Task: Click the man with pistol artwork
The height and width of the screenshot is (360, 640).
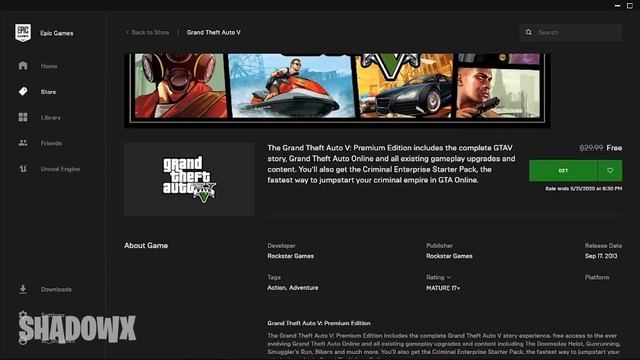Action: coord(498,93)
